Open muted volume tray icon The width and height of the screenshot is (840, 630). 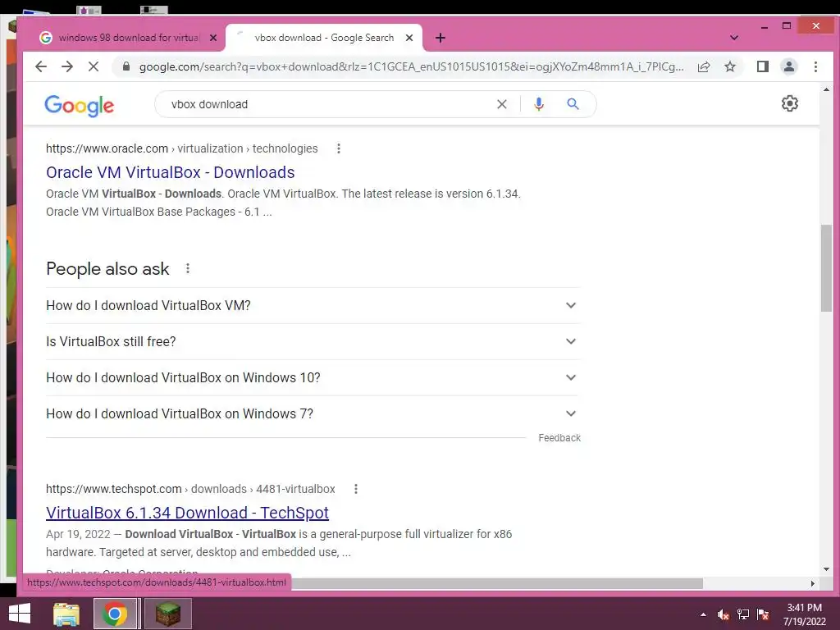(724, 614)
